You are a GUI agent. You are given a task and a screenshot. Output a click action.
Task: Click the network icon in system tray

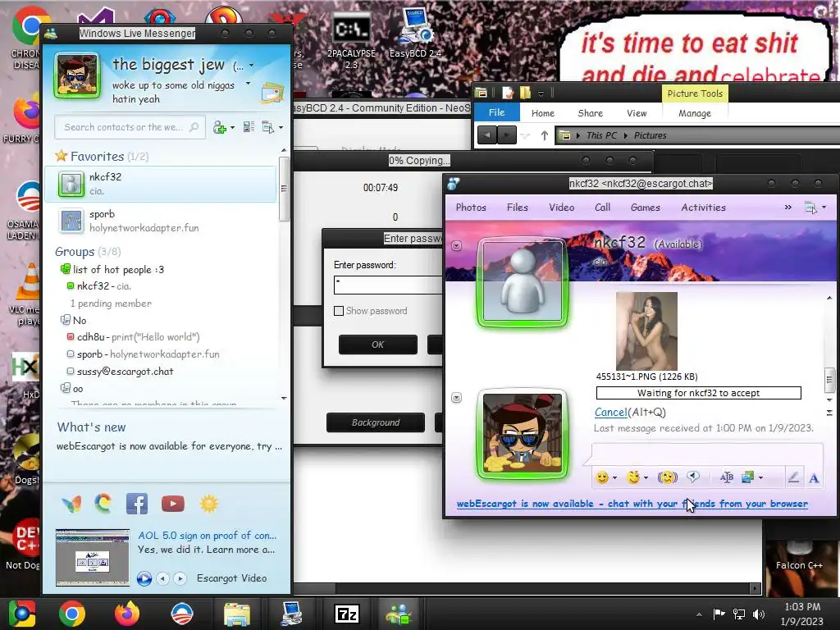coord(739,614)
